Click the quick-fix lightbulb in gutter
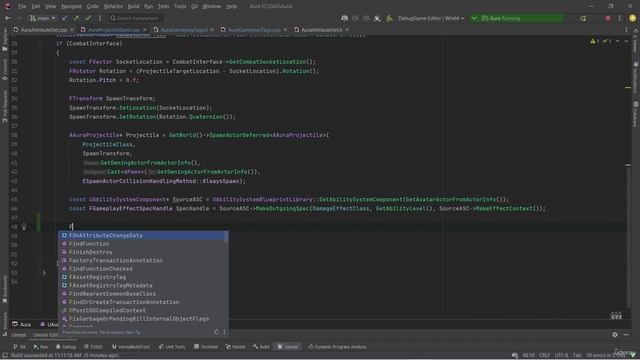 [x=24, y=227]
